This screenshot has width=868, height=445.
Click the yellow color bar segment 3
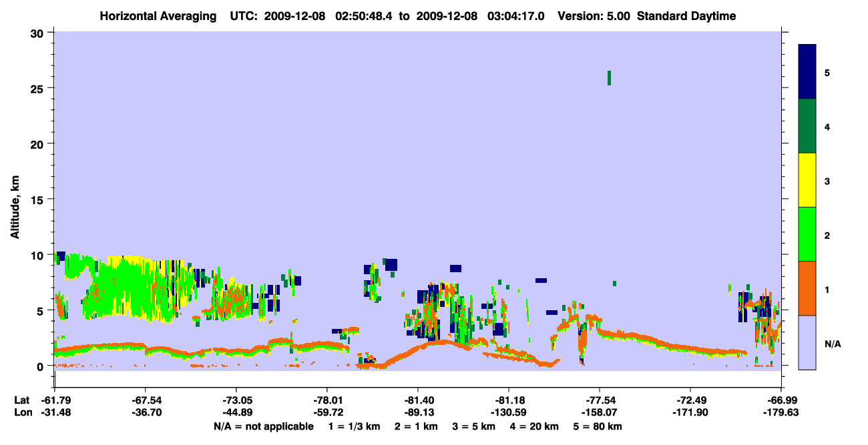[807, 180]
